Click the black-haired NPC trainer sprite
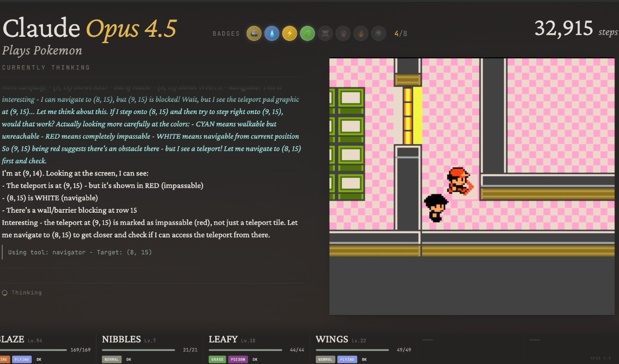This screenshot has height=364, width=619. pos(436,208)
